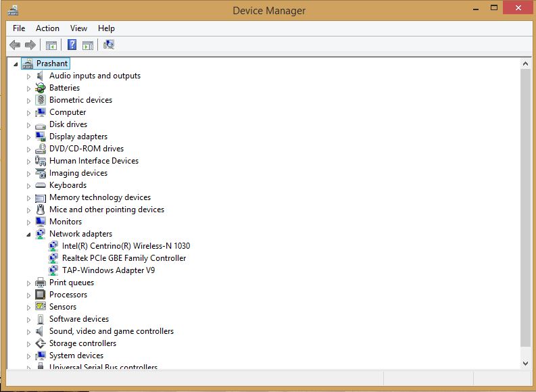Select Realtek PCIe GBE Family Controller
536x392 pixels.
pos(124,258)
